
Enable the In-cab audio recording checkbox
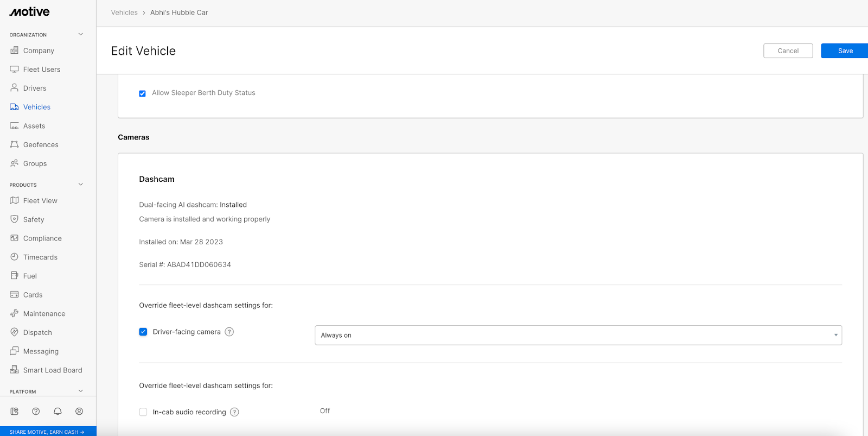pyautogui.click(x=143, y=412)
